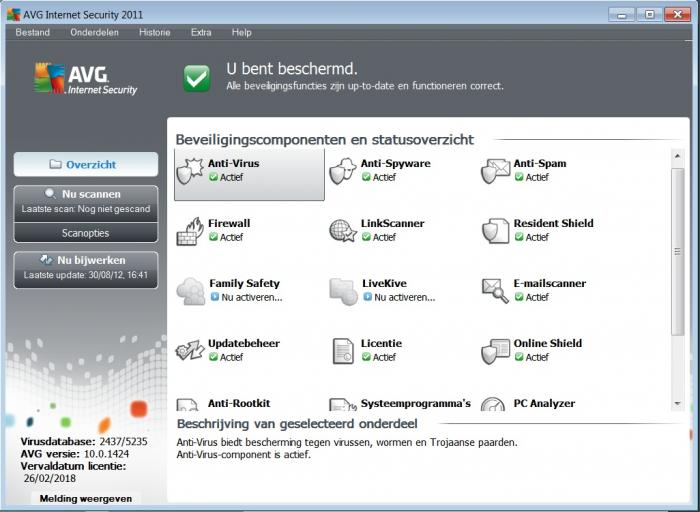The height and width of the screenshot is (512, 700).
Task: Activate LiveKive via Nu activeren
Action: coord(404,297)
